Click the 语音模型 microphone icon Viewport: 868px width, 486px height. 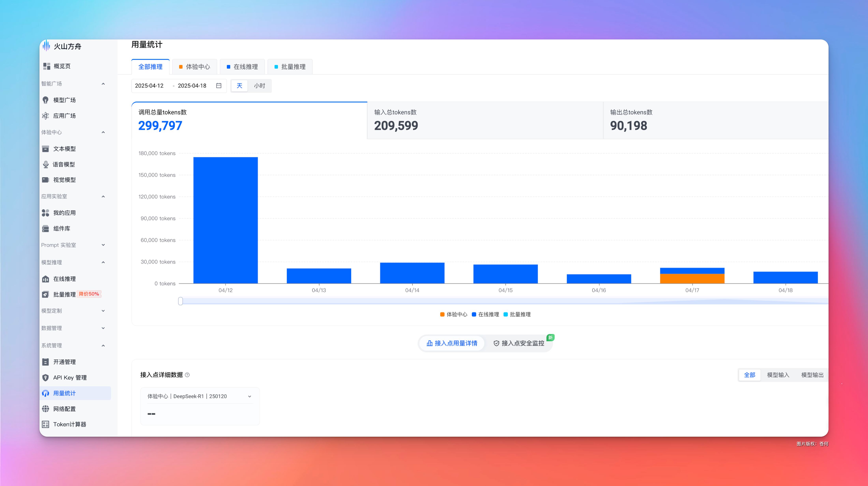coord(46,164)
